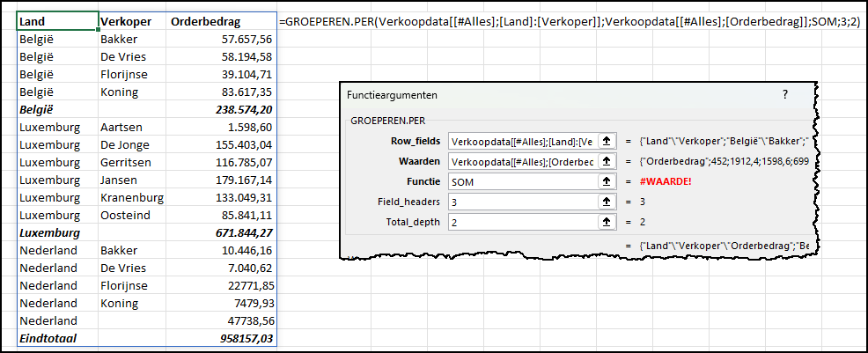Select the Oosteind cell
868x353 pixels.
[x=134, y=215]
